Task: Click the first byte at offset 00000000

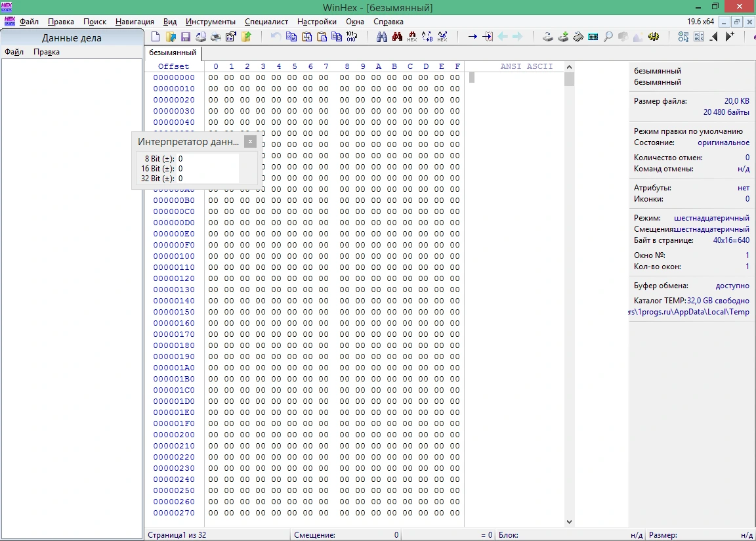Action: (x=213, y=77)
